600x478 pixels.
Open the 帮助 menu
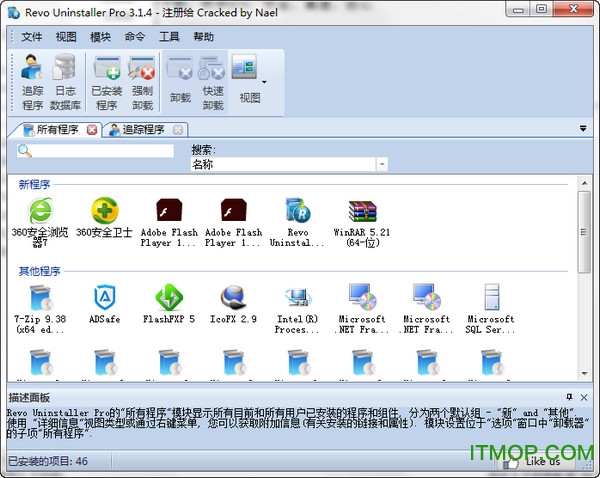click(204, 37)
